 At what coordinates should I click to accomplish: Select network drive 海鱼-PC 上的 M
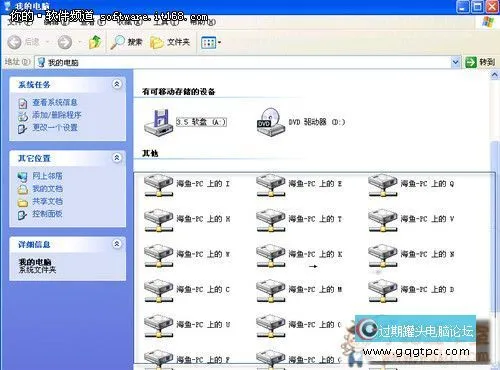pos(299,291)
